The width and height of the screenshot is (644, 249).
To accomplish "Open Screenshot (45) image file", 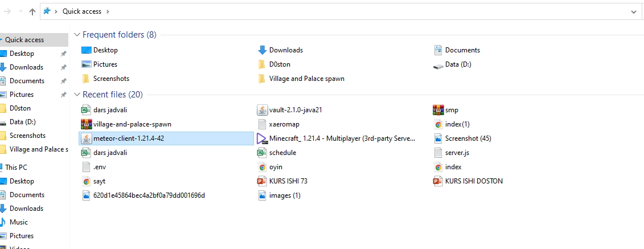I will tap(462, 138).
